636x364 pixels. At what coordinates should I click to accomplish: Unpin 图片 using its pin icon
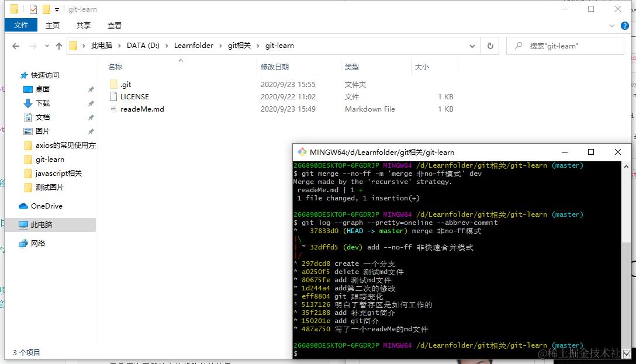(91, 131)
